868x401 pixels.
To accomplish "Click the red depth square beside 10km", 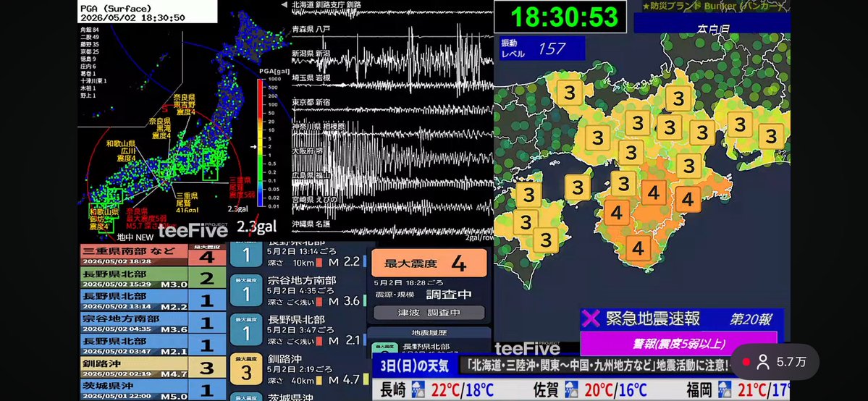I will (x=318, y=263).
